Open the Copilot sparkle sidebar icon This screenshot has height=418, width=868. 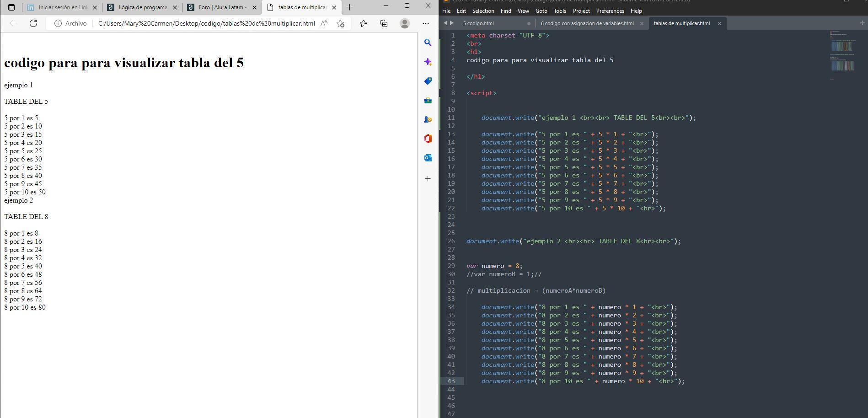428,62
